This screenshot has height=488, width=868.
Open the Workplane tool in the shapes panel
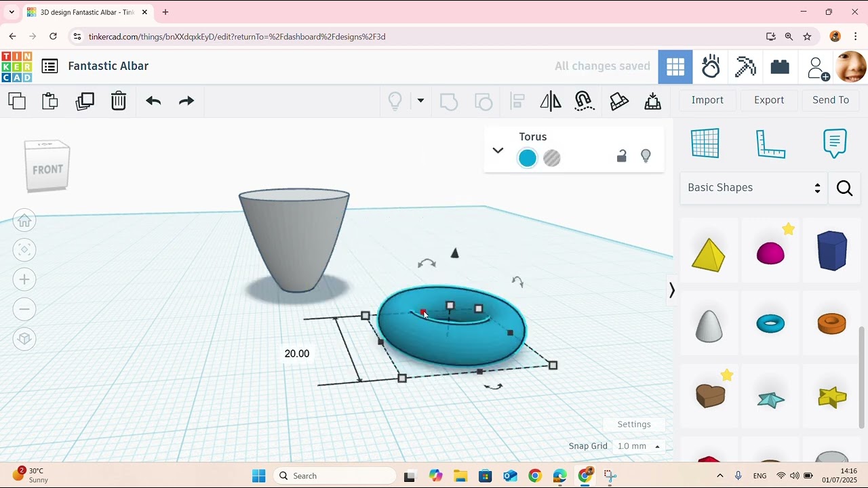(x=705, y=143)
